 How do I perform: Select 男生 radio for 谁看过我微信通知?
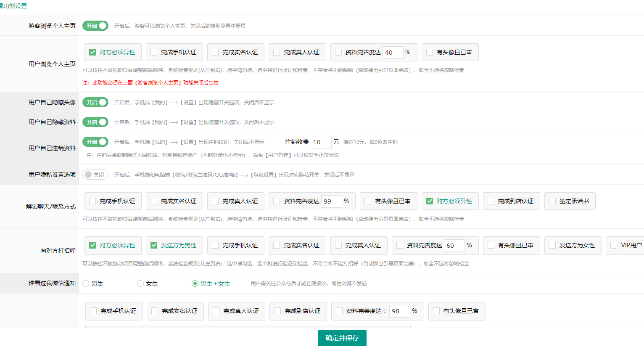coord(86,283)
